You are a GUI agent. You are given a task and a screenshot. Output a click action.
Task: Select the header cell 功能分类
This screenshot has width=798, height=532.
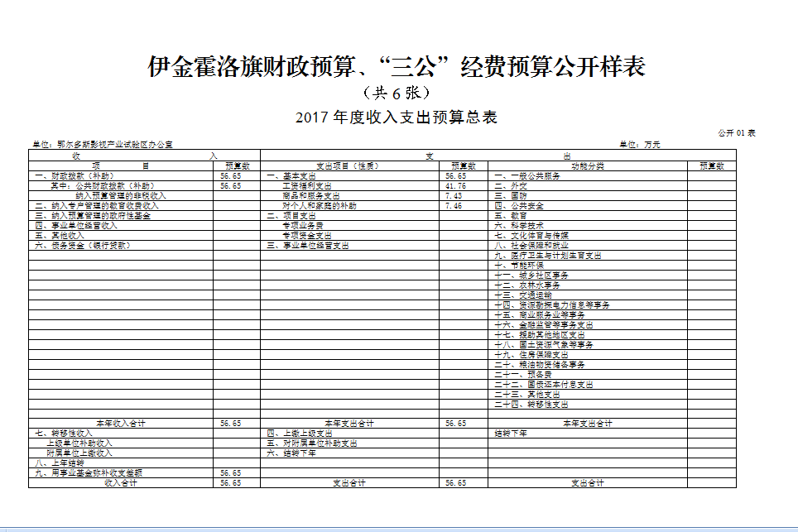coord(587,165)
